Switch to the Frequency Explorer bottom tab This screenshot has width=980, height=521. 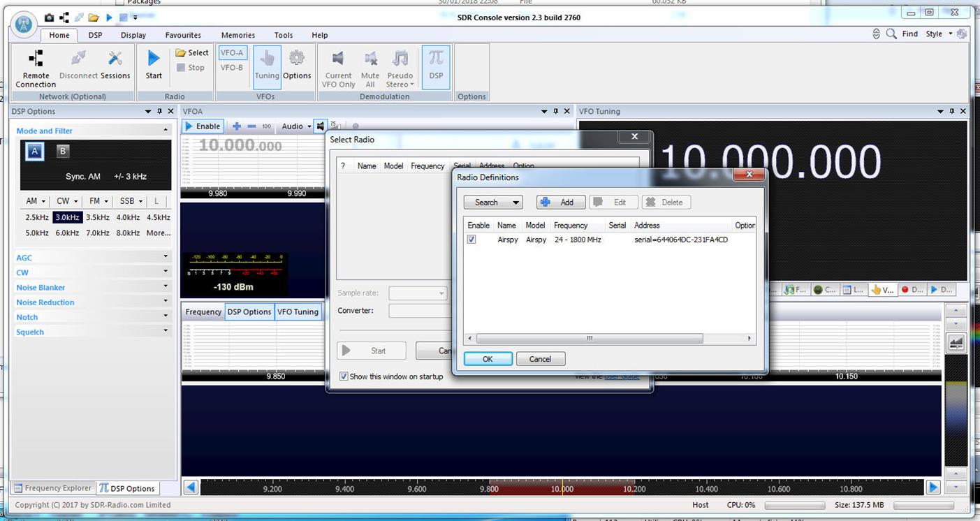click(53, 488)
